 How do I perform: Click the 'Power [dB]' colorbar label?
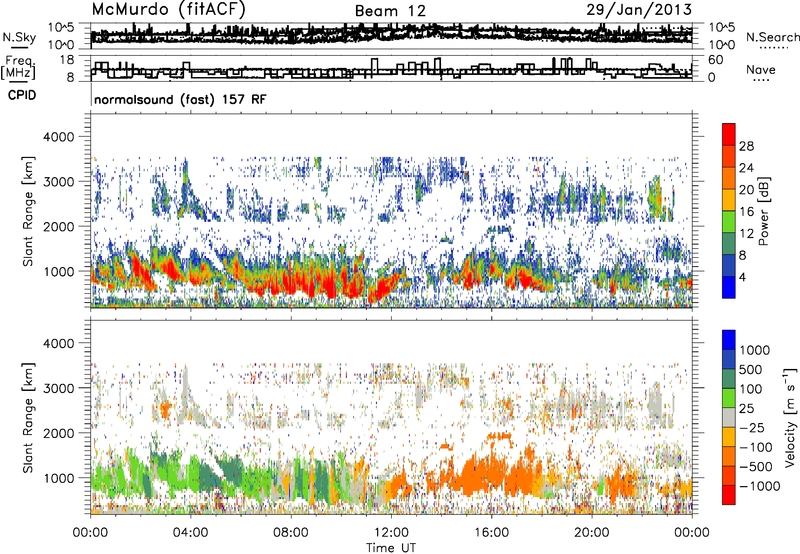click(763, 211)
